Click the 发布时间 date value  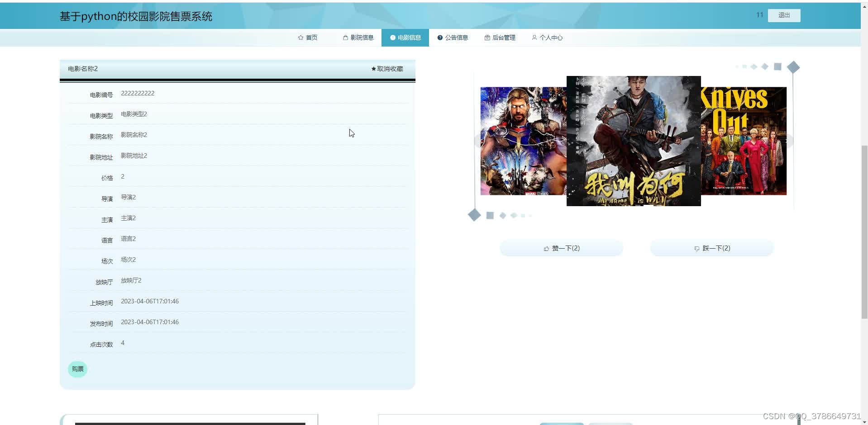[x=150, y=322]
